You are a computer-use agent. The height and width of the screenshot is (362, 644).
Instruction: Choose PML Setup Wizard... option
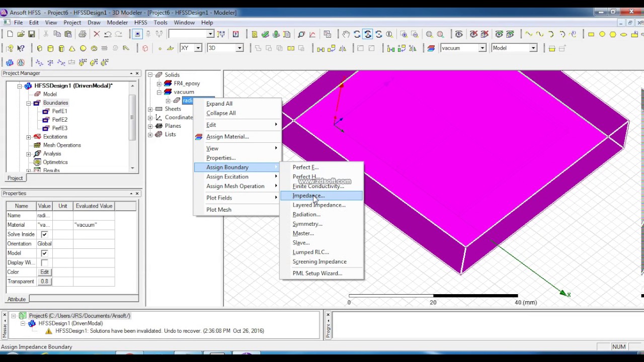coord(321,274)
